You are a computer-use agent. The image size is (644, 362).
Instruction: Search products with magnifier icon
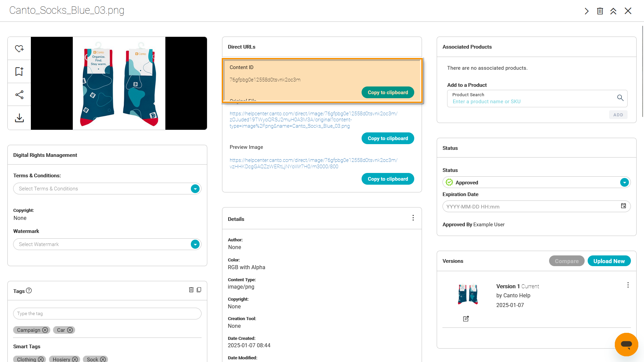pyautogui.click(x=620, y=98)
